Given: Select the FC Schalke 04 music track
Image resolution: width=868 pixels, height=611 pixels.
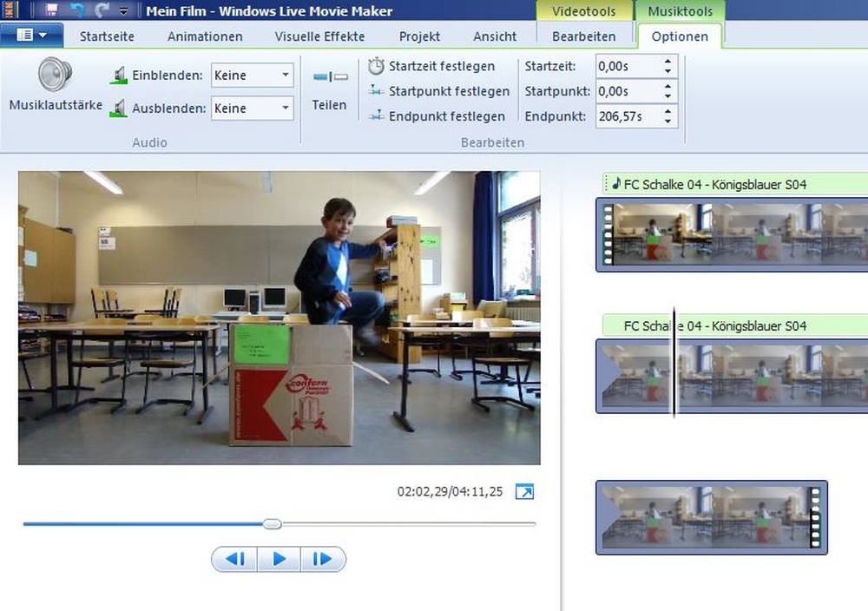Looking at the screenshot, I should click(733, 183).
